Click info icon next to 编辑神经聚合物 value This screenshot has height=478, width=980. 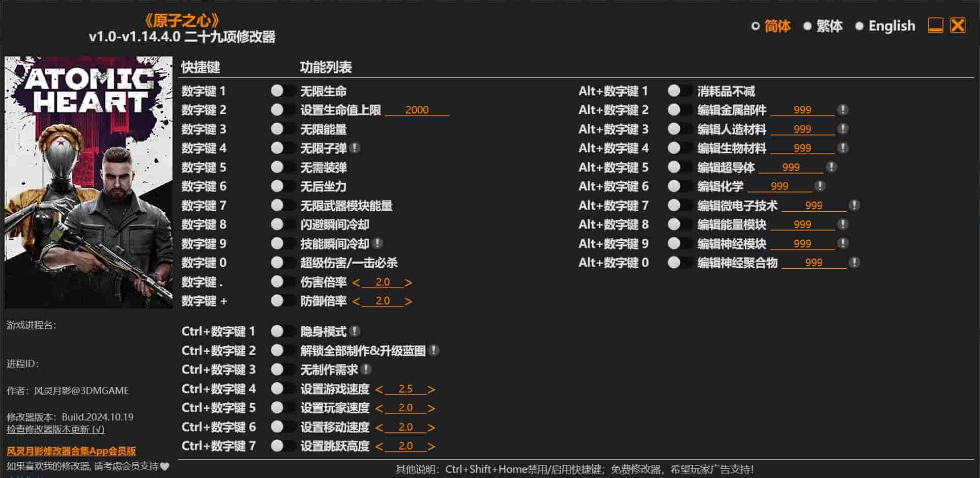pyautogui.click(x=854, y=263)
